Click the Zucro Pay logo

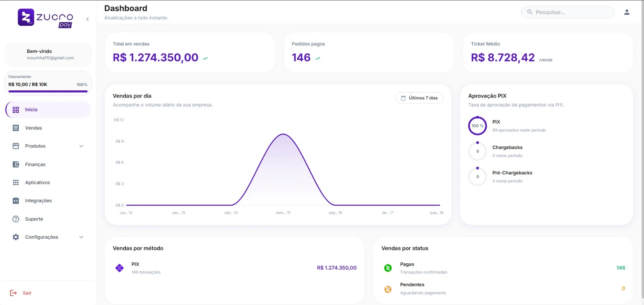pos(45,18)
